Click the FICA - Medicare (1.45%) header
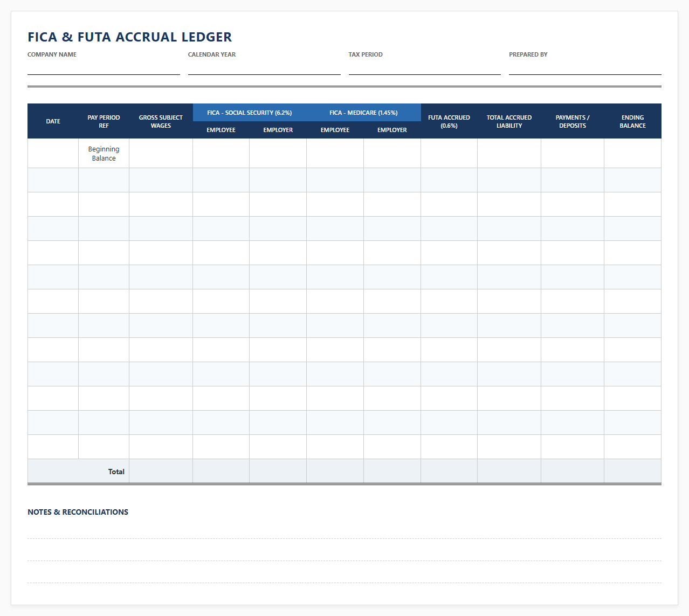689x616 pixels. [x=363, y=113]
